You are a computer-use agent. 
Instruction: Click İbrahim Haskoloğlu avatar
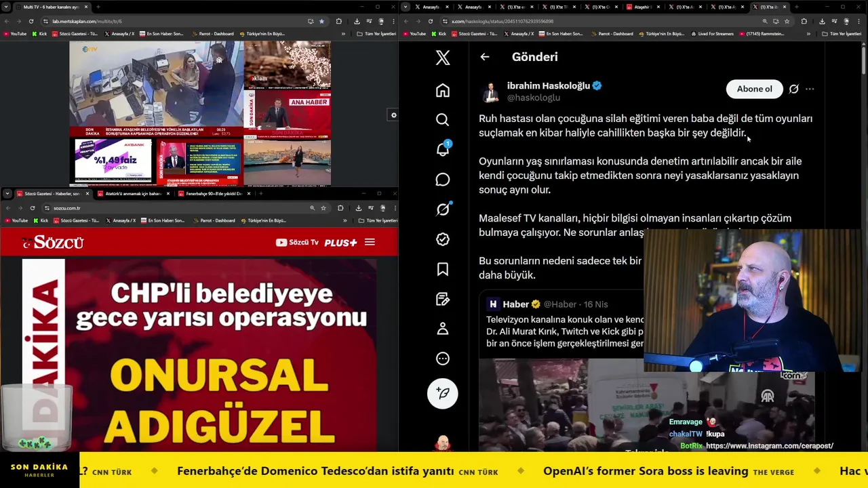tap(490, 91)
